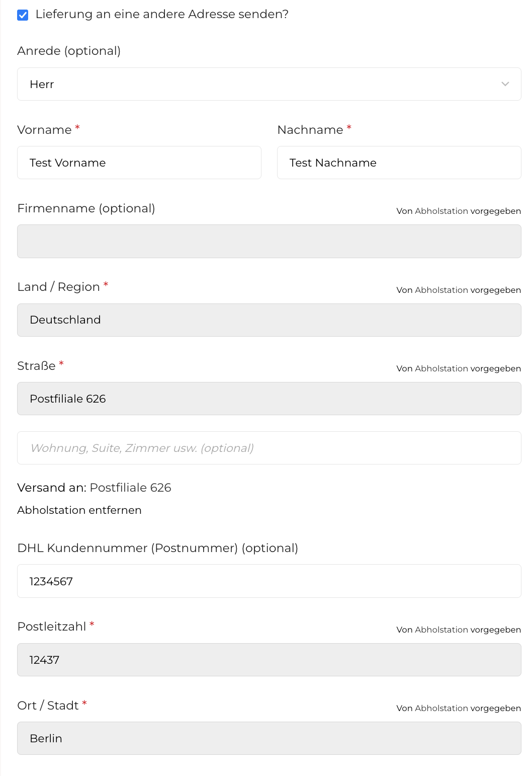532x776 pixels.
Task: Click the 'Versand an: Postfiliale 626' text
Action: (x=94, y=488)
